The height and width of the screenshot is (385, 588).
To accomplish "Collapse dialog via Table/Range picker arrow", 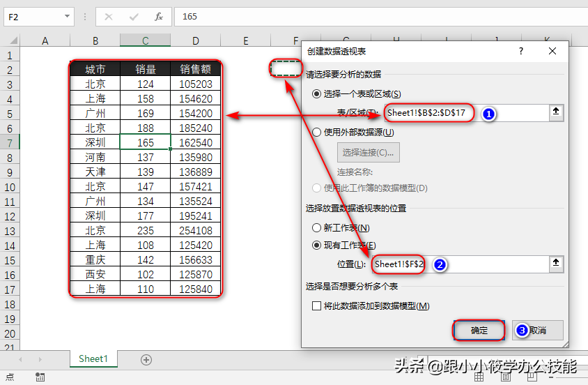I will 556,112.
